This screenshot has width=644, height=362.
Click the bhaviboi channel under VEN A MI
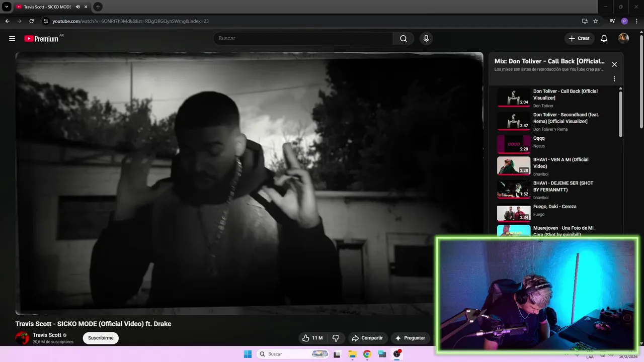541,174
